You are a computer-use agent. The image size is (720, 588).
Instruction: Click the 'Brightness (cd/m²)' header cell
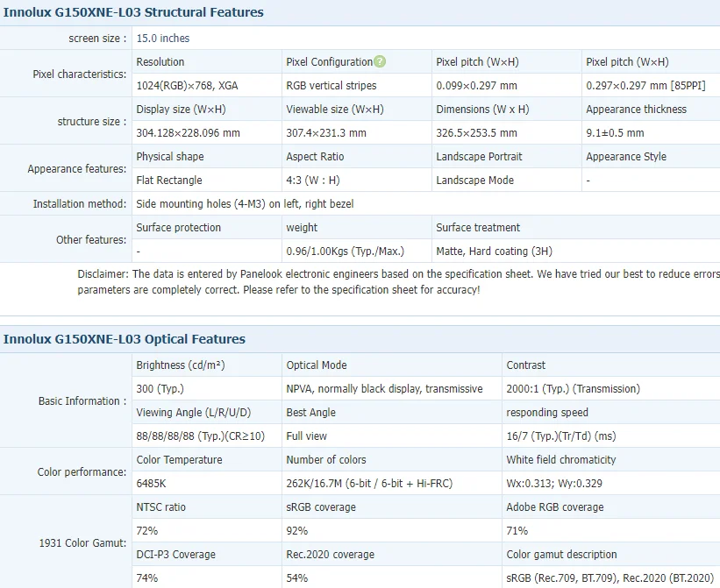tap(181, 365)
